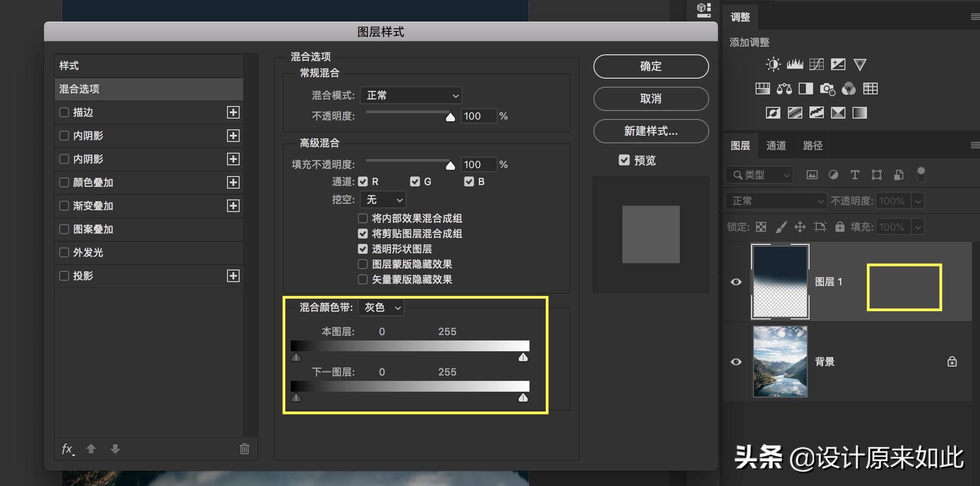Click the 新建样式 button

[x=651, y=131]
